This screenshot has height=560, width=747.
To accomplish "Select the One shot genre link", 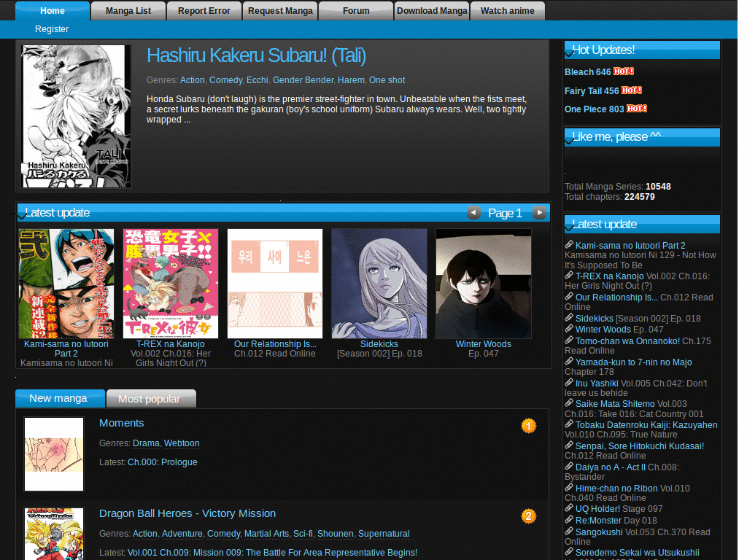I will click(x=387, y=80).
